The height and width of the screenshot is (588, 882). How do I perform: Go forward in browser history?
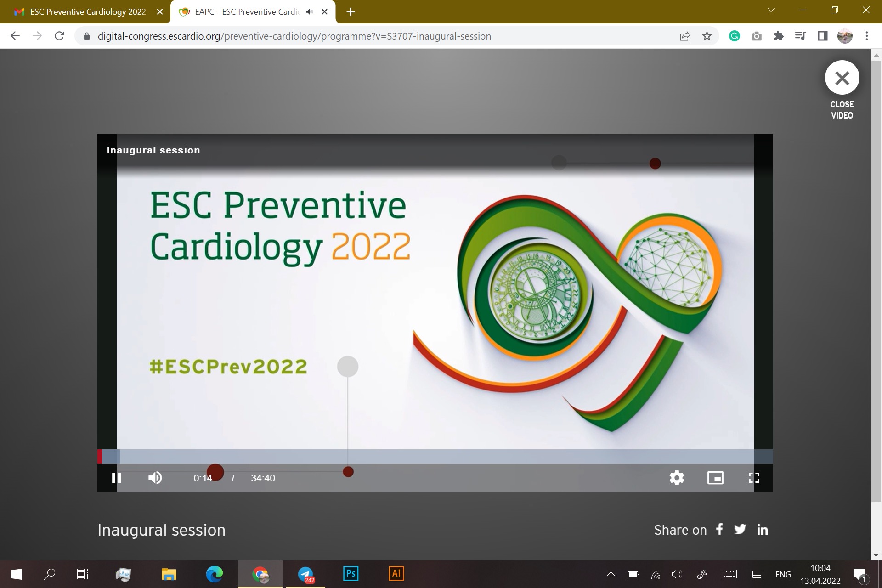coord(37,36)
